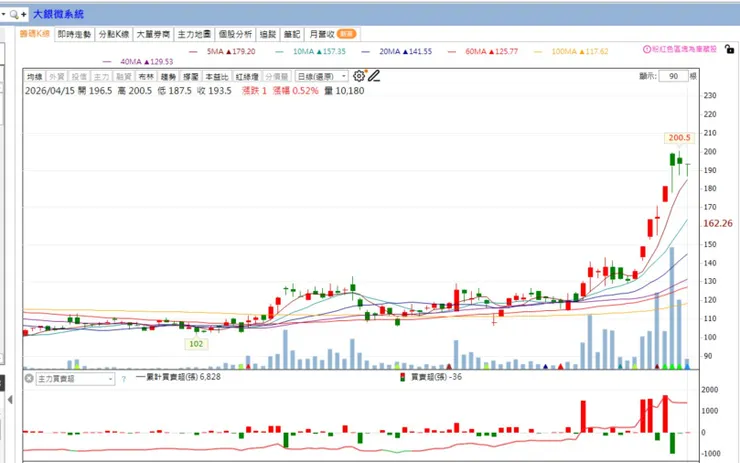Viewport: 740px width, 463px height.
Task: Toggle 趨勢 trend overlay
Action: pos(168,76)
